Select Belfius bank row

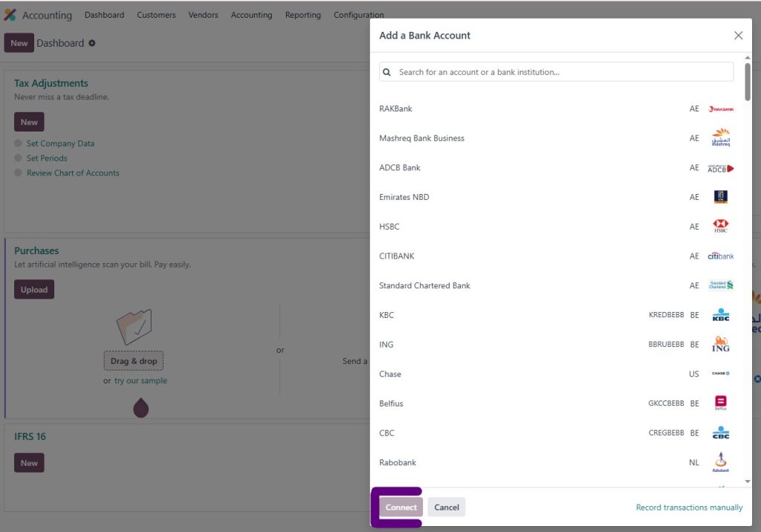point(556,403)
